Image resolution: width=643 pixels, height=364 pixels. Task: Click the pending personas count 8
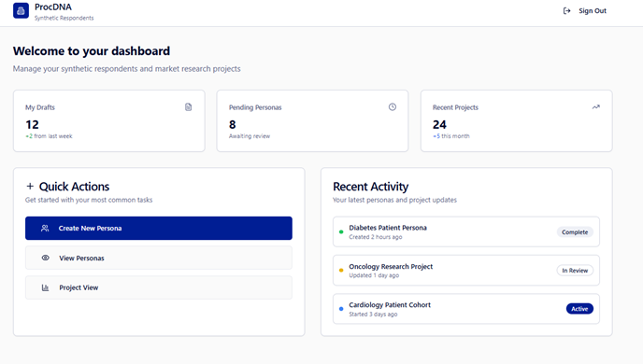[x=233, y=124]
